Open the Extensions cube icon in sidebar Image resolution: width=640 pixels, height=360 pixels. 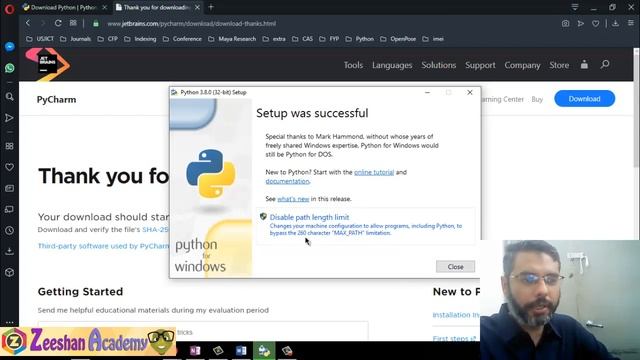(9, 272)
